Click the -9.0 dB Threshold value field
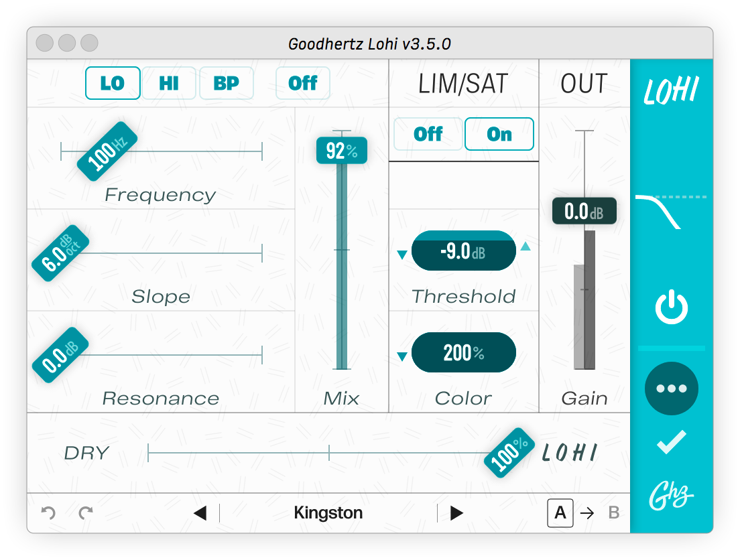This screenshot has height=560, width=740. point(463,251)
